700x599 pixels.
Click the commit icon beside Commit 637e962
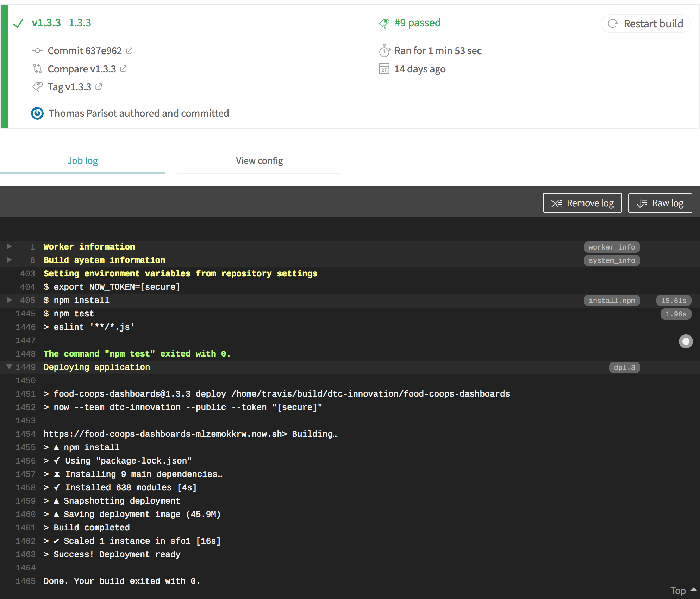pos(37,51)
